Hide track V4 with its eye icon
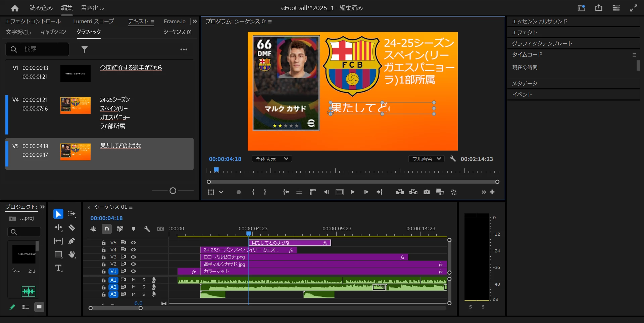The width and height of the screenshot is (644, 323). coord(133,250)
